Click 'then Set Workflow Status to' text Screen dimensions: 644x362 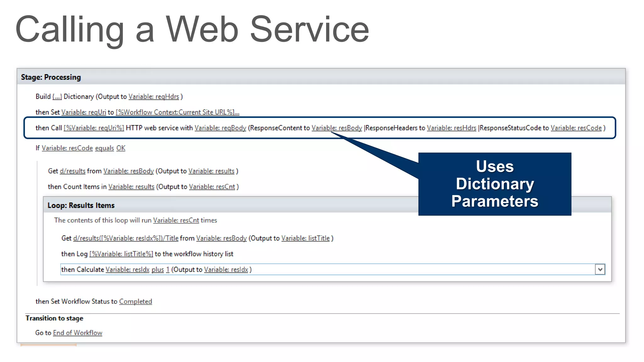[76, 301]
